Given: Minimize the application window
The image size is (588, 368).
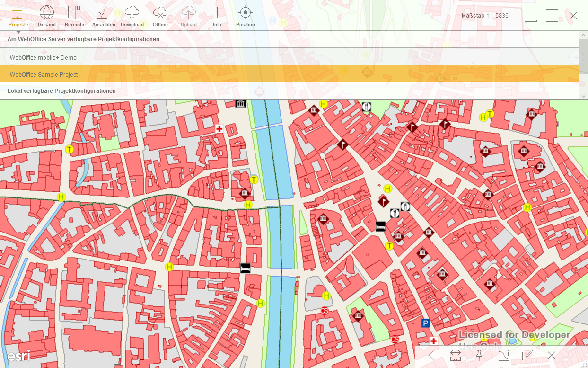Looking at the screenshot, I should pos(531,21).
